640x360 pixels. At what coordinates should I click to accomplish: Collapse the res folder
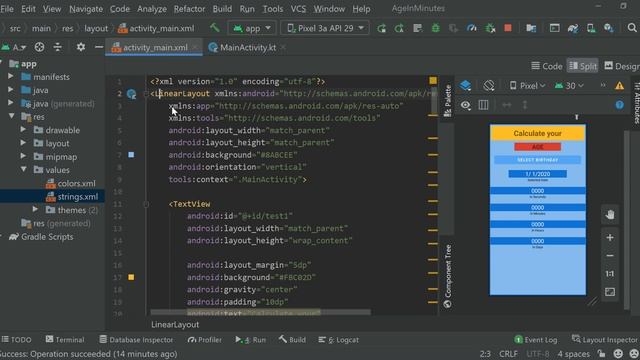point(11,116)
